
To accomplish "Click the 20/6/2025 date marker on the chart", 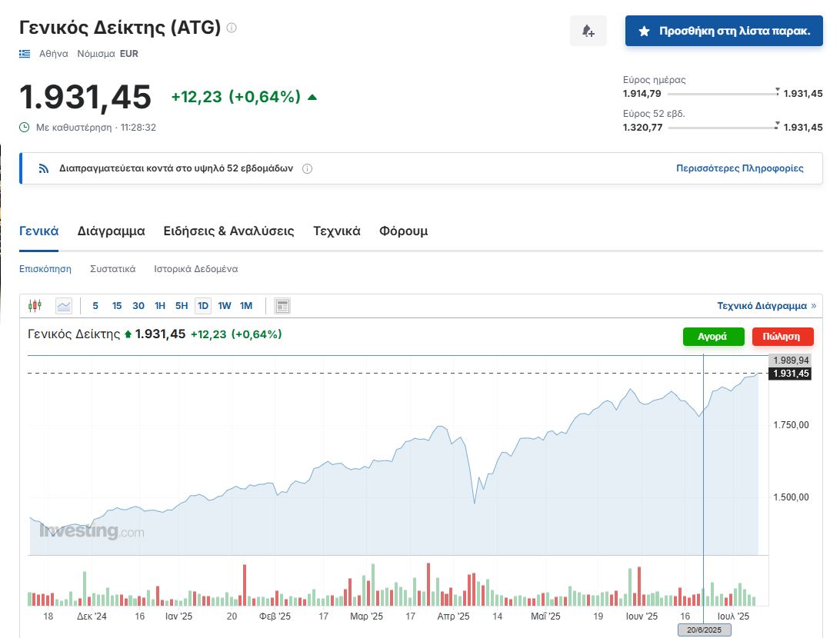I will (704, 630).
